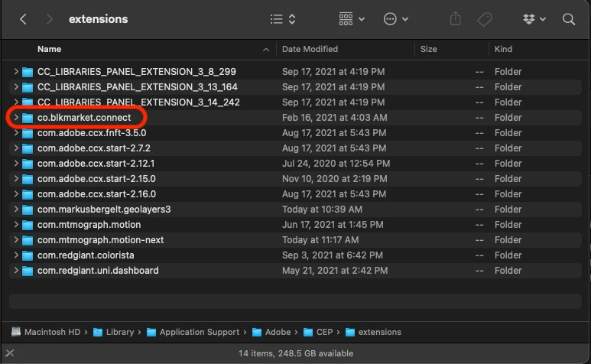The image size is (591, 364).
Task: Click date 'Today at 11:17 AM'
Action: (320, 240)
